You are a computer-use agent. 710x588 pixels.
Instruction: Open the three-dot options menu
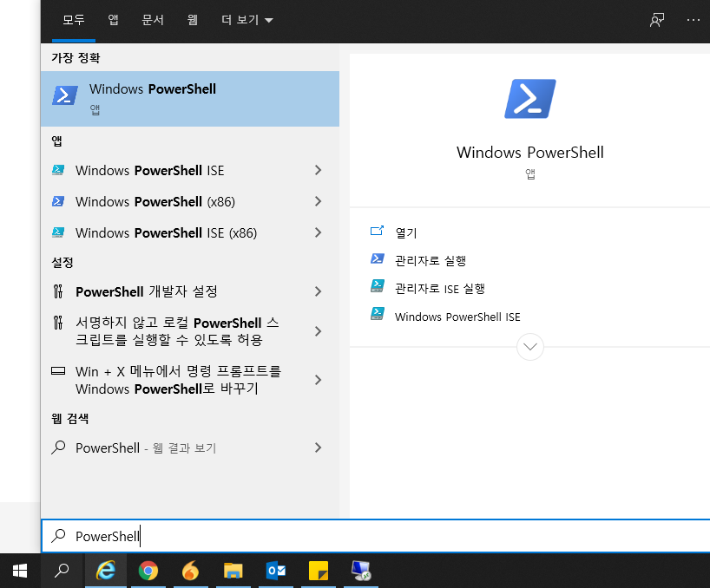point(694,20)
